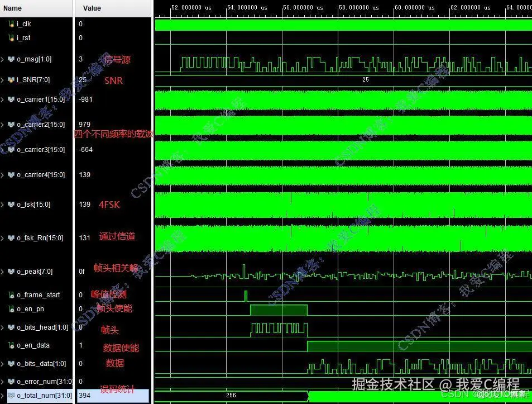Click the o_en_pn high segment in waveform
The width and height of the screenshot is (532, 404).
point(279,310)
